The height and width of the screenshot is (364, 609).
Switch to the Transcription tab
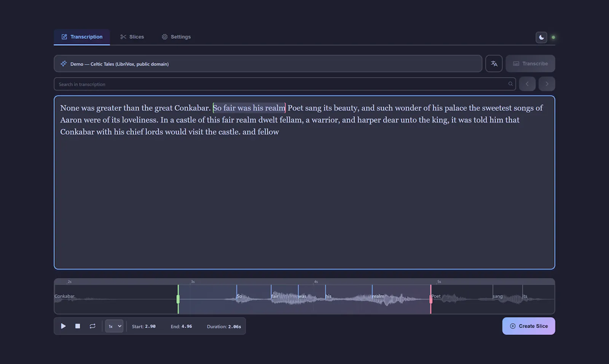[82, 37]
